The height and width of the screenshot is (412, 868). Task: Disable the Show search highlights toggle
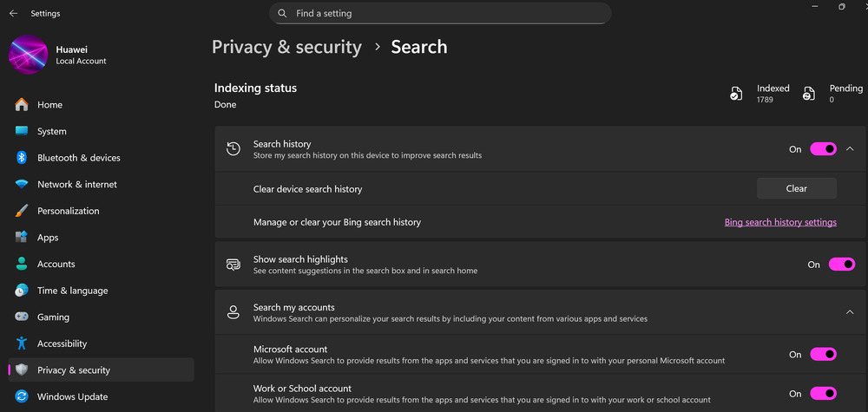tap(841, 265)
